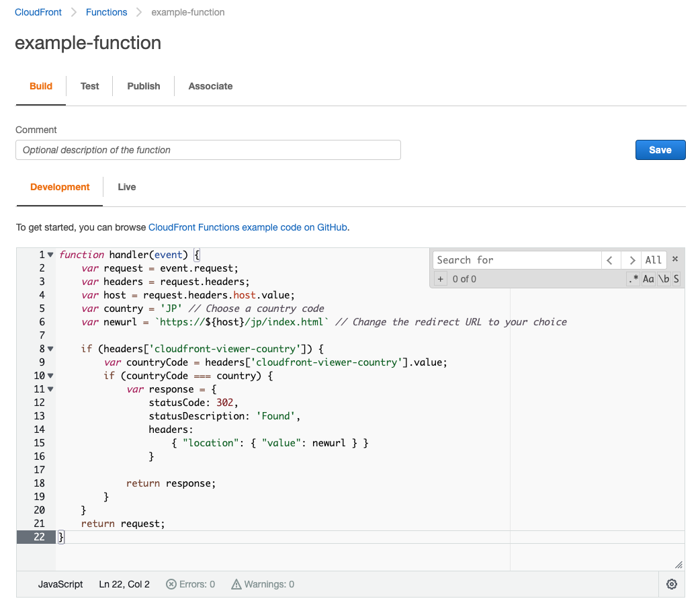Collapse code fold at line 8
700x609 pixels.
coord(50,349)
